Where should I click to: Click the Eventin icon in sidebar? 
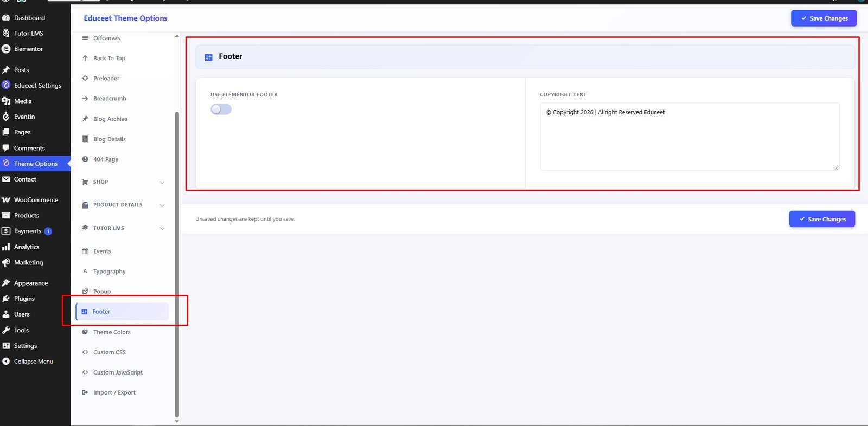6,117
